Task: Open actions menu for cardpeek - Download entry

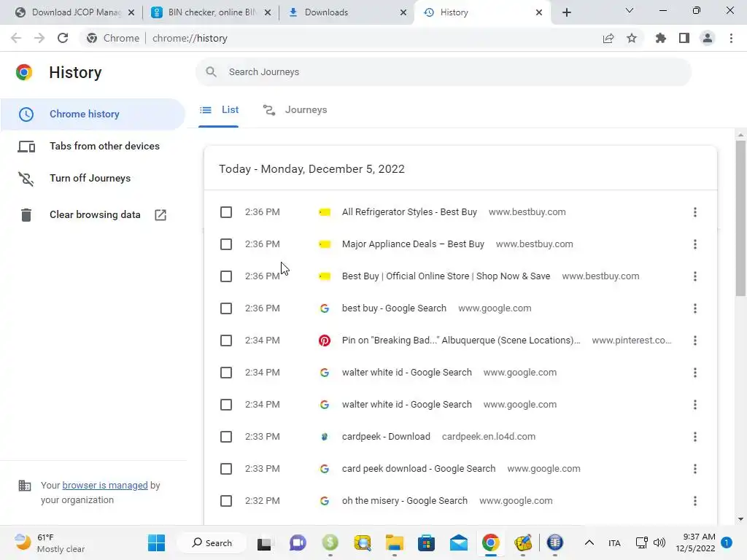Action: [695, 437]
